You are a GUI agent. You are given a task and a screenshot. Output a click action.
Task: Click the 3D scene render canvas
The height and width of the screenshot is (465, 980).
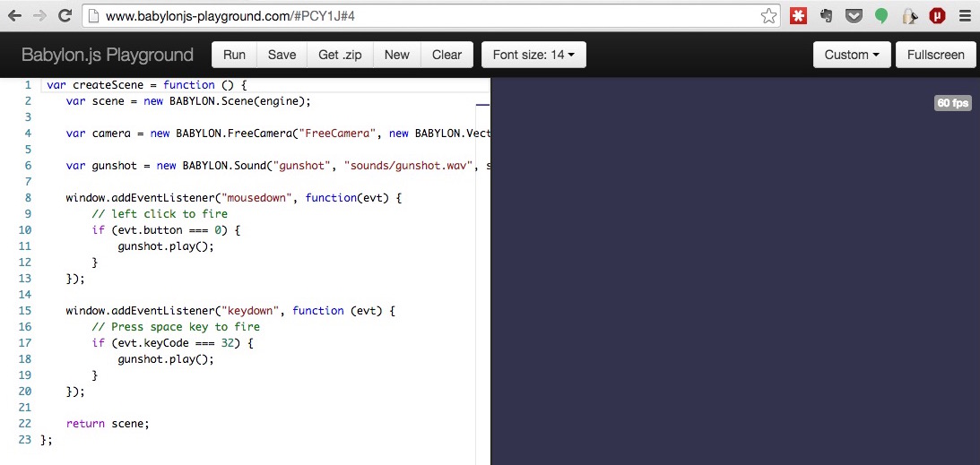(x=735, y=271)
